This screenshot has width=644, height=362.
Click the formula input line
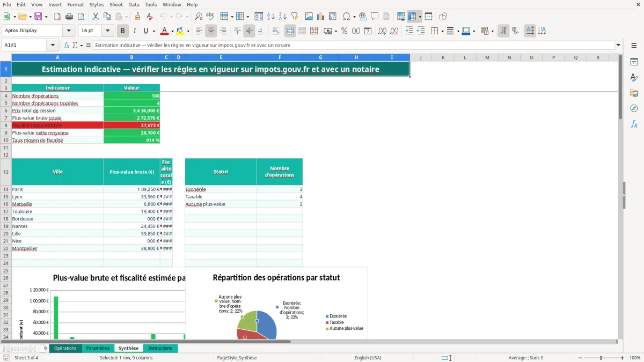click(x=353, y=46)
